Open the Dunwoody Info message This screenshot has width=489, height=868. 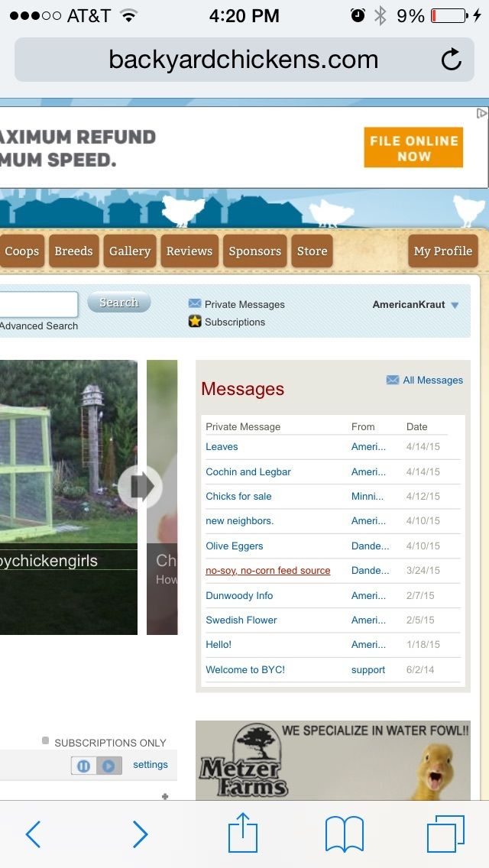[x=239, y=596]
